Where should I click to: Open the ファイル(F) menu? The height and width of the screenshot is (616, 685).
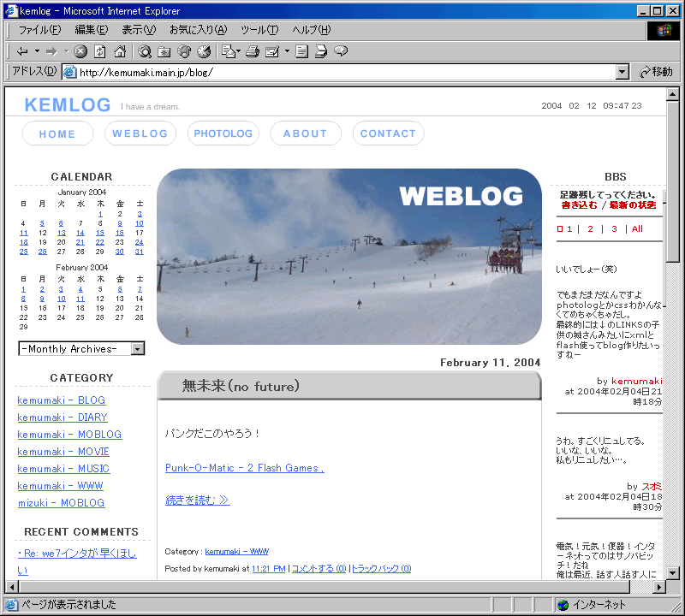39,30
